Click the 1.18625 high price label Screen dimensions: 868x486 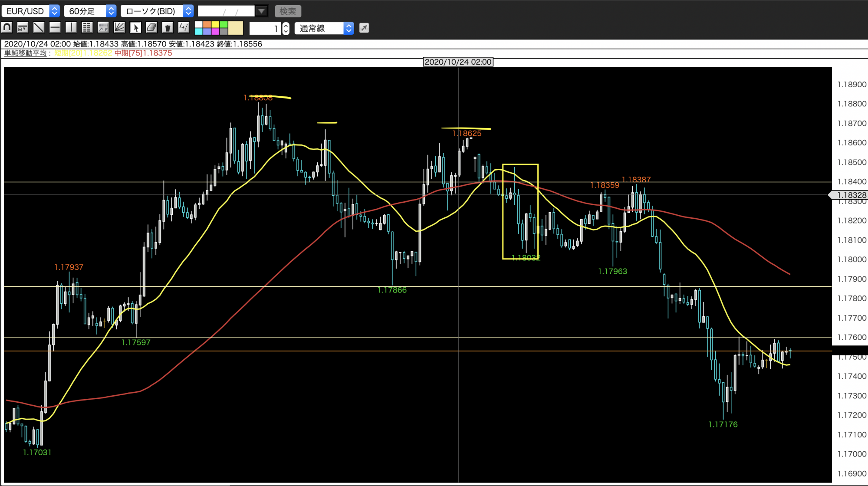point(467,134)
